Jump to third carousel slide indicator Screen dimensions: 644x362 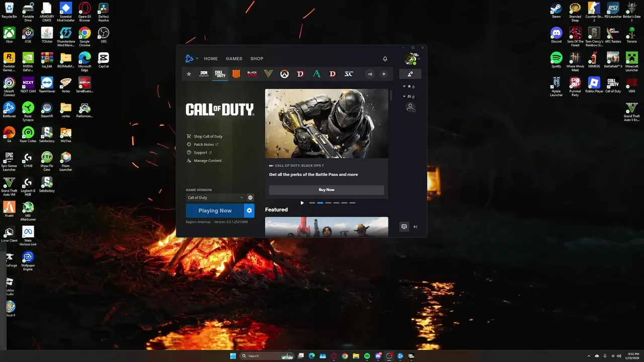pos(328,203)
